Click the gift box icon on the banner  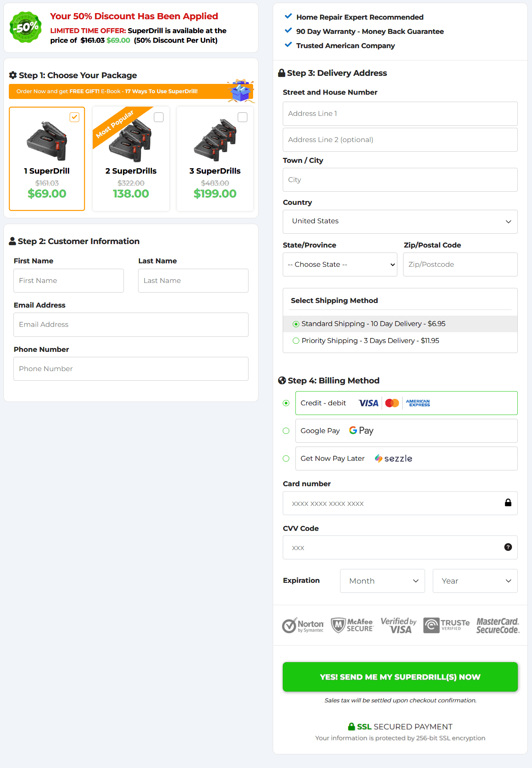click(x=241, y=91)
